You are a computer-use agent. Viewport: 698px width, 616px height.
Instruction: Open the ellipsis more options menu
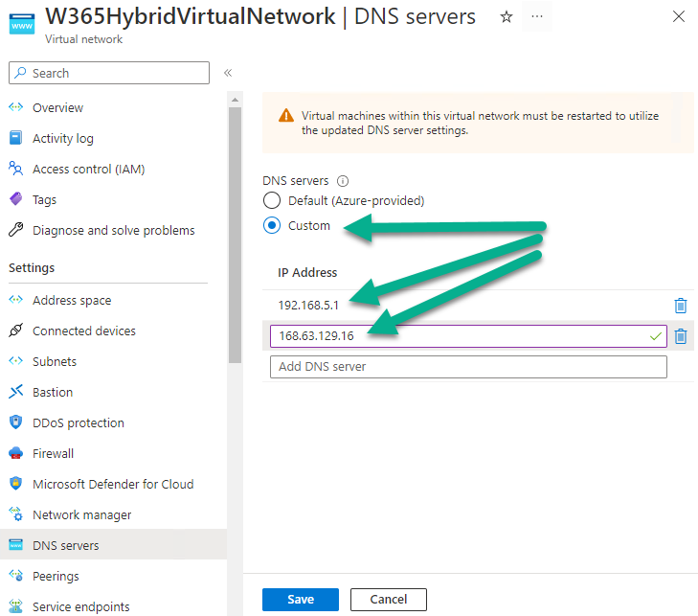click(537, 17)
